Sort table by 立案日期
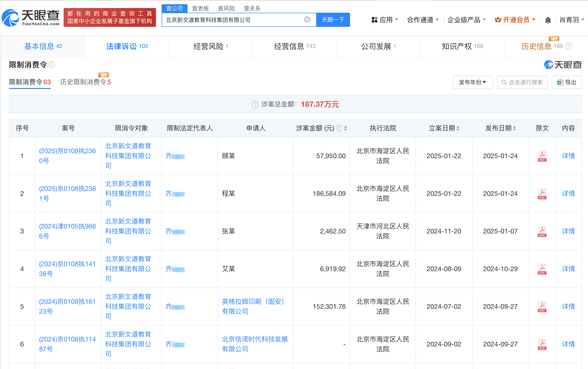 pyautogui.click(x=458, y=128)
